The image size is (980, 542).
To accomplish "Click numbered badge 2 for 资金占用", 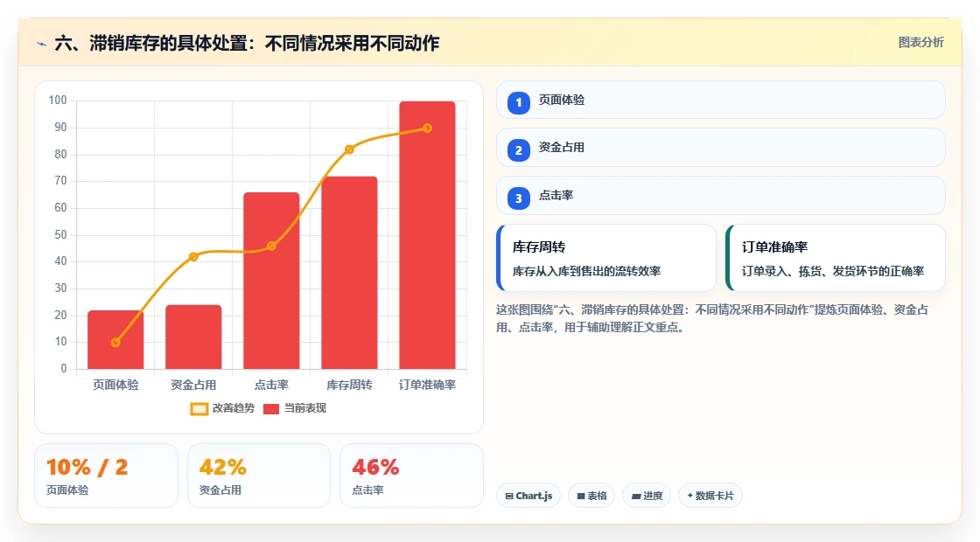I will point(518,149).
